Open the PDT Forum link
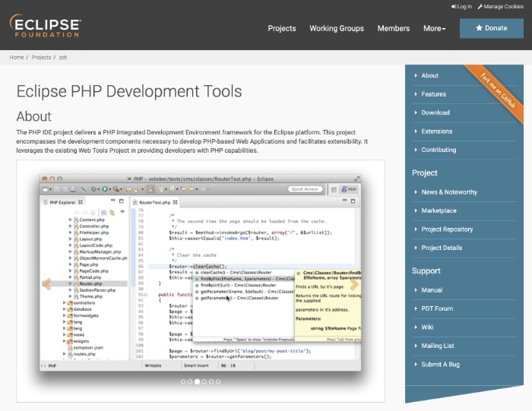The height and width of the screenshot is (411, 532). click(x=437, y=308)
